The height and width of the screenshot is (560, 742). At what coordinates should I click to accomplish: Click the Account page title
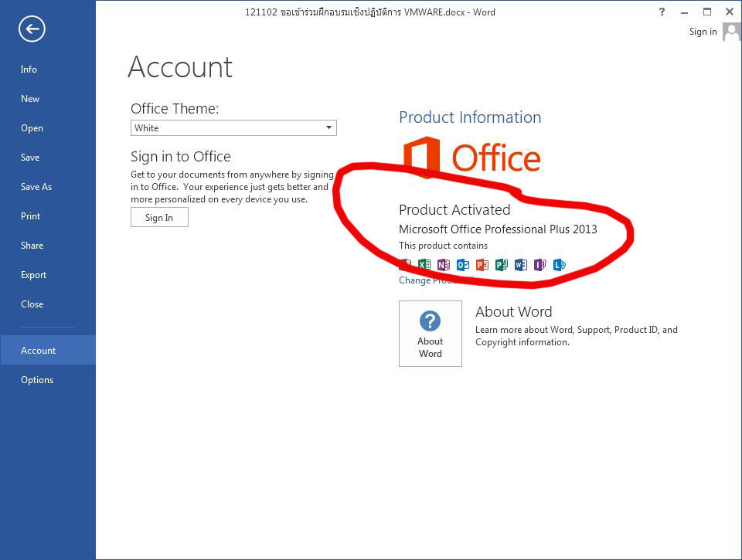pos(180,66)
